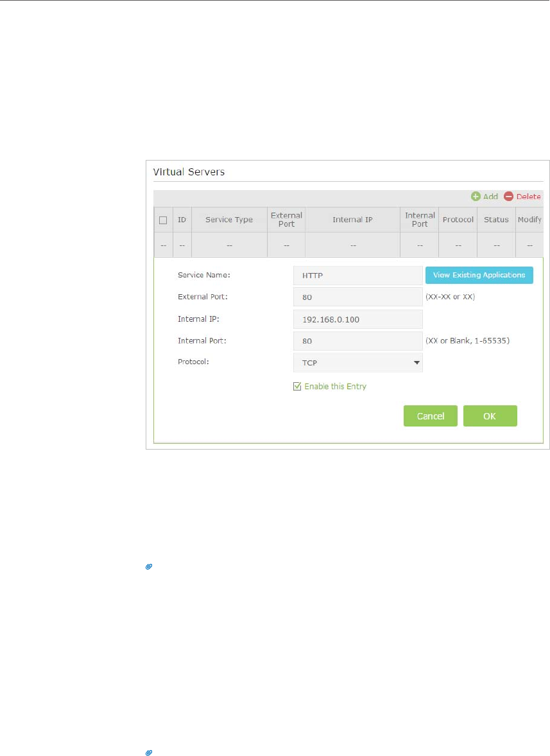The height and width of the screenshot is (756, 550).
Task: Click the Internal Port column header
Action: click(x=420, y=220)
